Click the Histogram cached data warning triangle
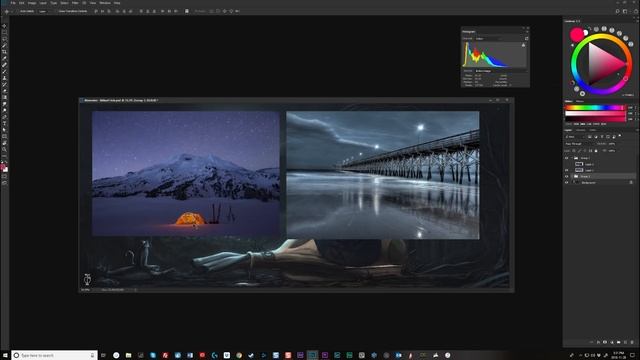640x360 pixels. point(523,45)
